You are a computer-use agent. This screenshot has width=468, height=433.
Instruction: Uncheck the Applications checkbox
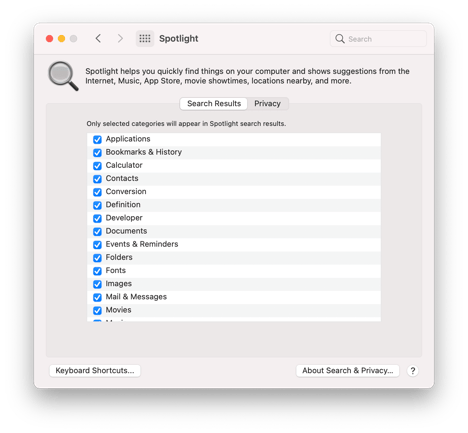coord(97,139)
